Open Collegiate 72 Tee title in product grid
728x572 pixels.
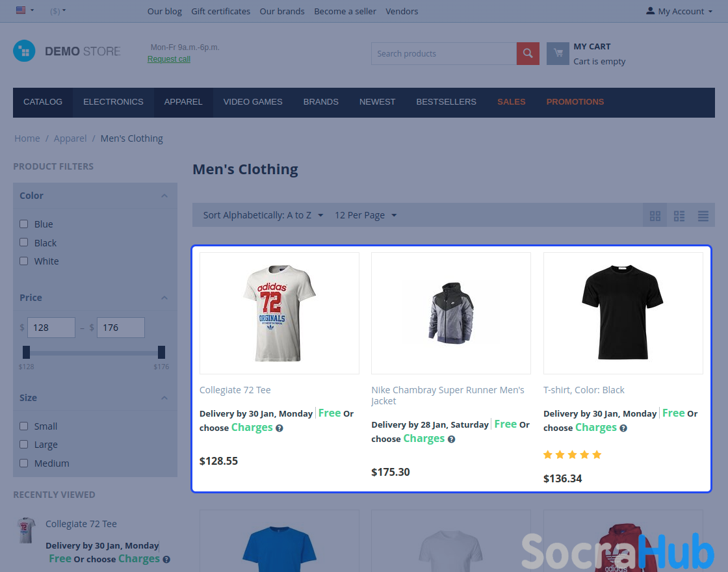pyautogui.click(x=235, y=390)
